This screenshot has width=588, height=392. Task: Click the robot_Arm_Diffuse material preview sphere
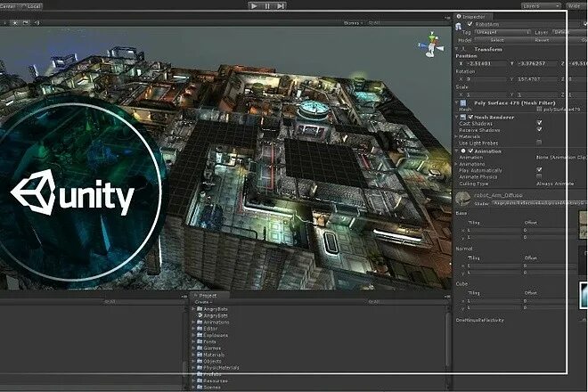(x=462, y=199)
